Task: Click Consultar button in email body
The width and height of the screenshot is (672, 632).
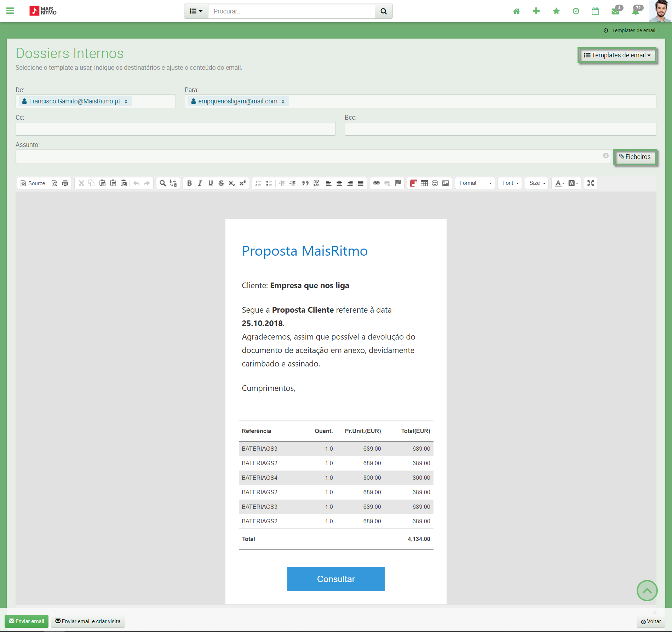Action: [336, 579]
